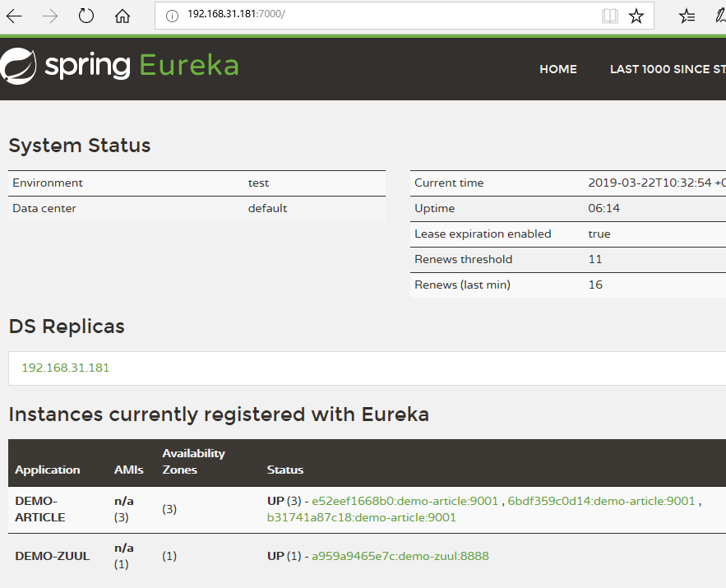Show site information for 192.168.31.181

(x=172, y=16)
